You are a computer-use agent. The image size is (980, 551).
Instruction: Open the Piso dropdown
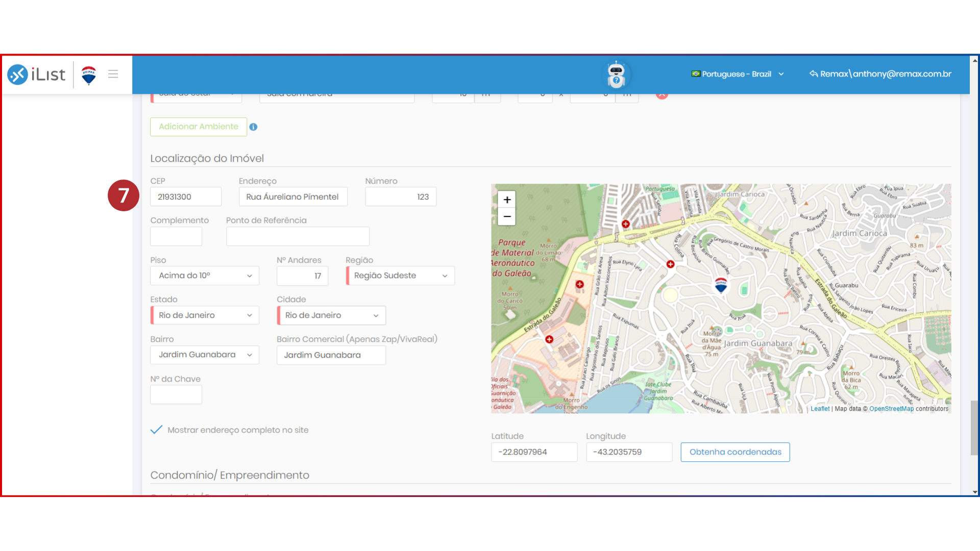(x=205, y=275)
